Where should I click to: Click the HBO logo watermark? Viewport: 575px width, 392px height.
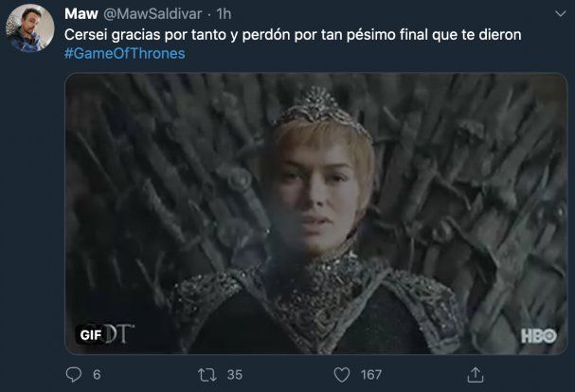539,336
